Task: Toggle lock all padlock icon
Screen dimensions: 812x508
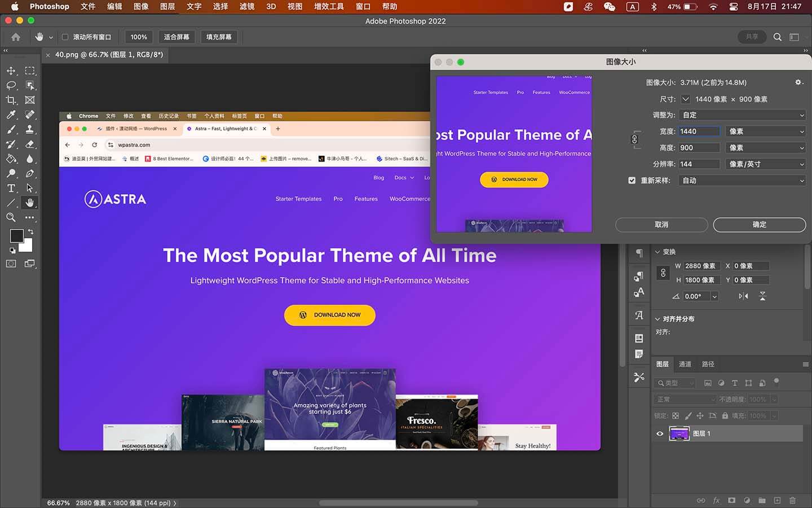Action: 725,415
